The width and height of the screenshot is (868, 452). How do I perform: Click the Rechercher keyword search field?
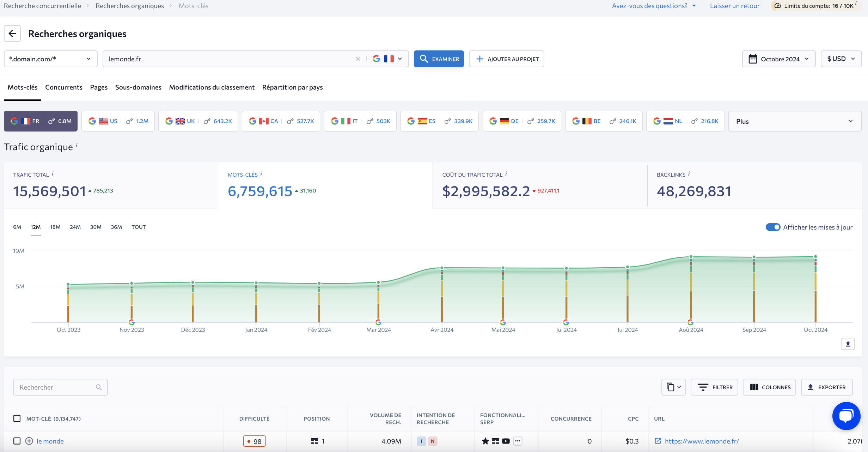pyautogui.click(x=60, y=387)
